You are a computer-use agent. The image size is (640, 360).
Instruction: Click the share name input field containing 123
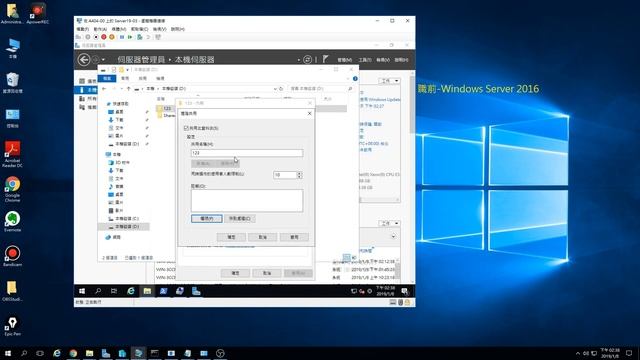pos(247,153)
